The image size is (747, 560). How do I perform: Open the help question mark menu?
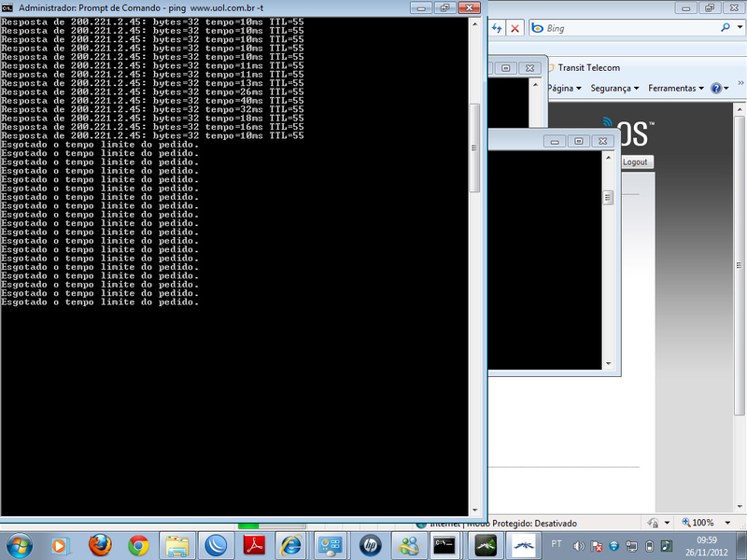point(719,88)
